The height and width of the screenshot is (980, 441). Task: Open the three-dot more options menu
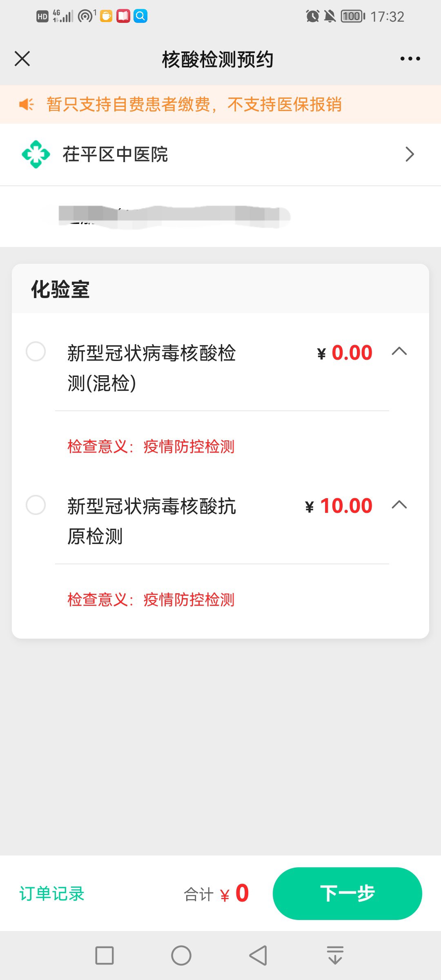[x=410, y=59]
